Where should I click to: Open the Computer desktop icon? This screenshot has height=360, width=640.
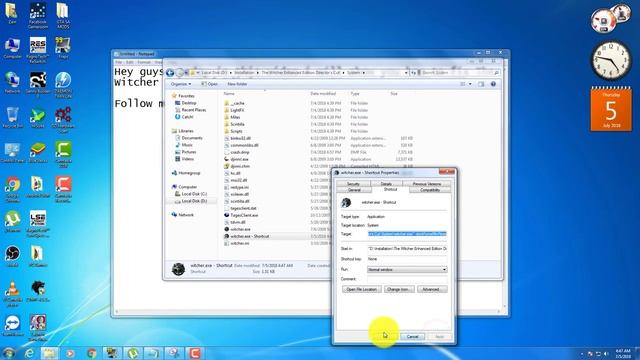point(12,47)
